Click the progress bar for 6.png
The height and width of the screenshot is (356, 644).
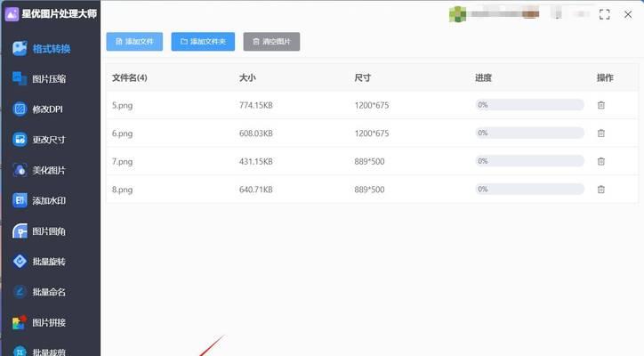[x=529, y=133]
